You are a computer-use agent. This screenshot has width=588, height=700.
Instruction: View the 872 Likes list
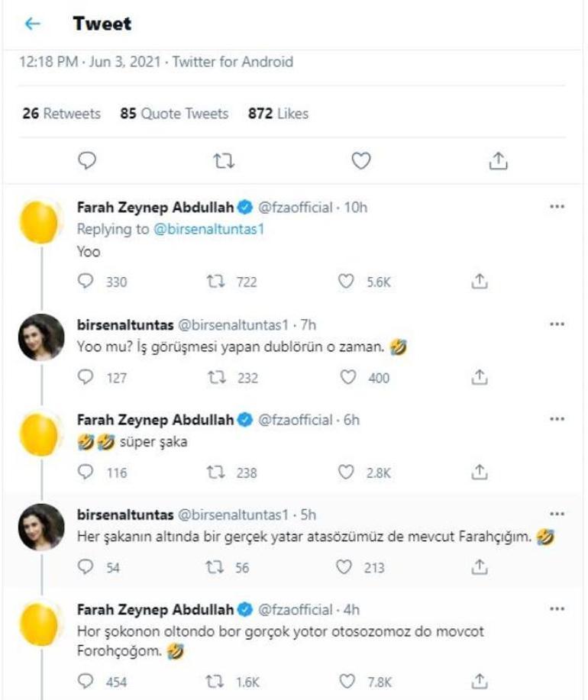278,113
